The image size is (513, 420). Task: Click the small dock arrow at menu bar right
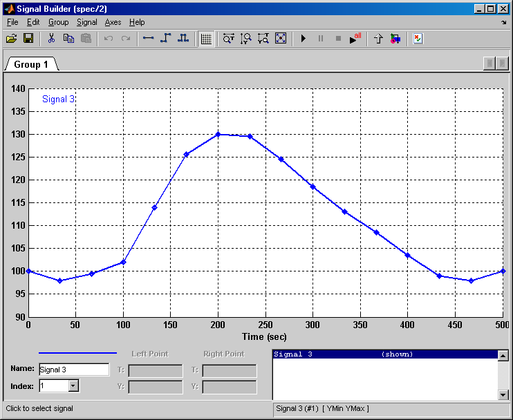click(x=504, y=22)
